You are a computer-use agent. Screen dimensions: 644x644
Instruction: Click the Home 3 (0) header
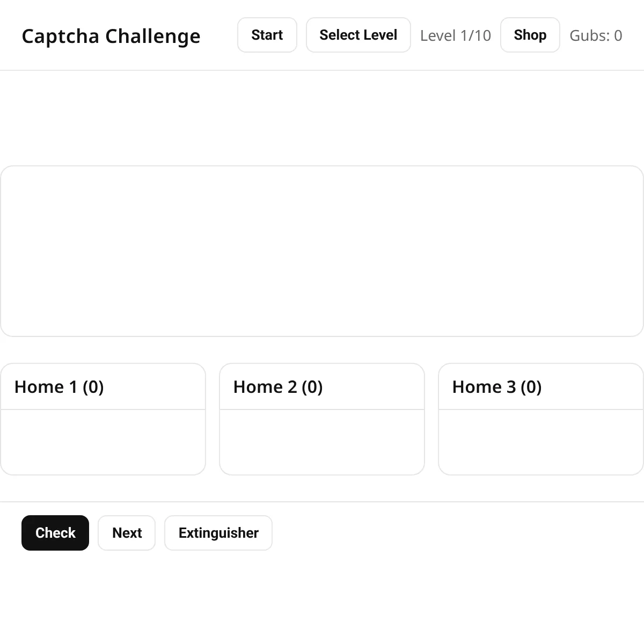[x=497, y=387]
